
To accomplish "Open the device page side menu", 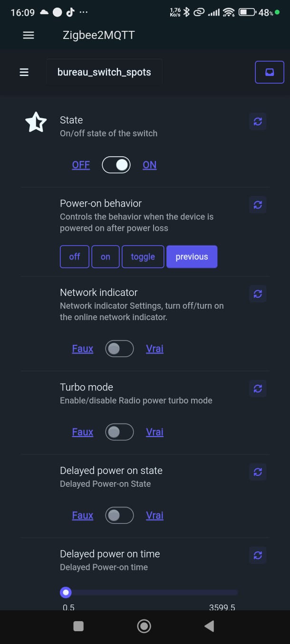I will point(24,72).
